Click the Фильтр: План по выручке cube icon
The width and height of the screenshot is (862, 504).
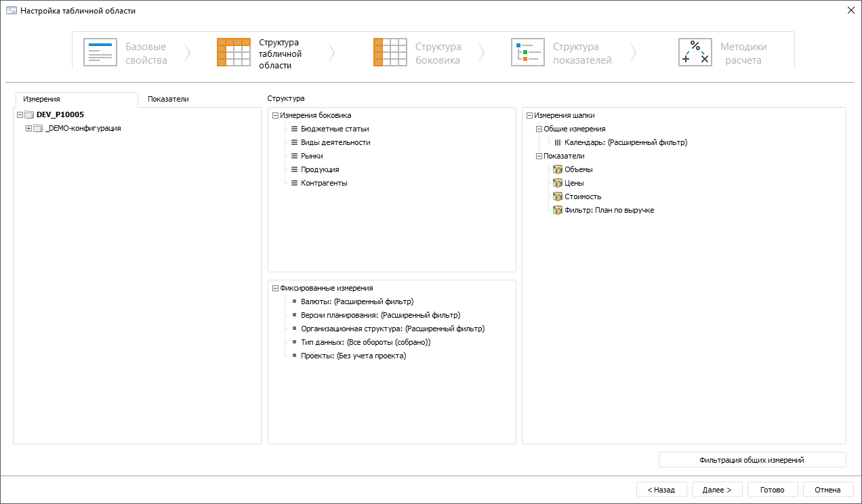click(558, 210)
